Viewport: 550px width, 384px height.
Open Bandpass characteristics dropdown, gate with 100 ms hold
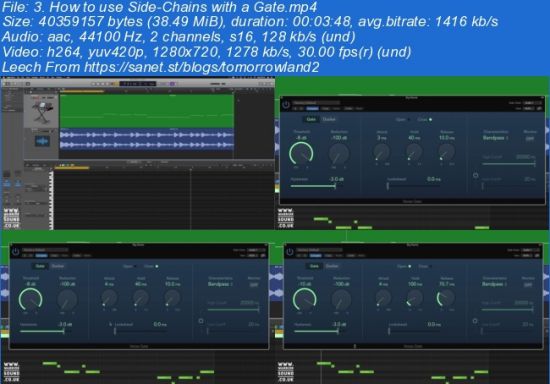[495, 284]
